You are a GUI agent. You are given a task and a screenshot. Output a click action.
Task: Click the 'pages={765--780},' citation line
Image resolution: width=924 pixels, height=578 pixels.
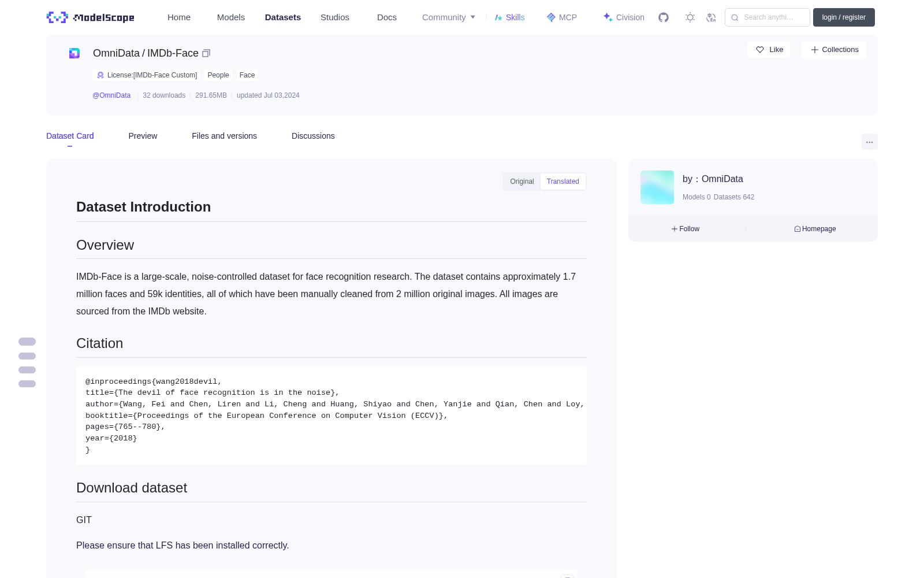[x=125, y=427]
